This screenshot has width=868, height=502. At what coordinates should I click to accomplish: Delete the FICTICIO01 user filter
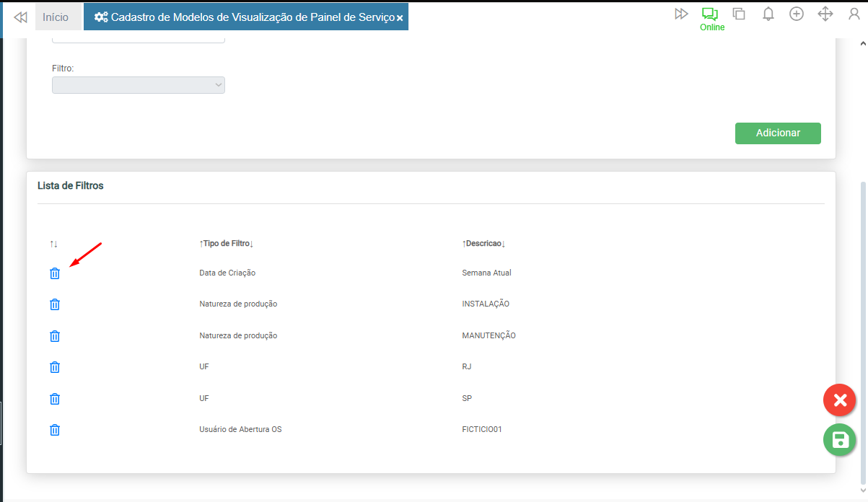(55, 430)
